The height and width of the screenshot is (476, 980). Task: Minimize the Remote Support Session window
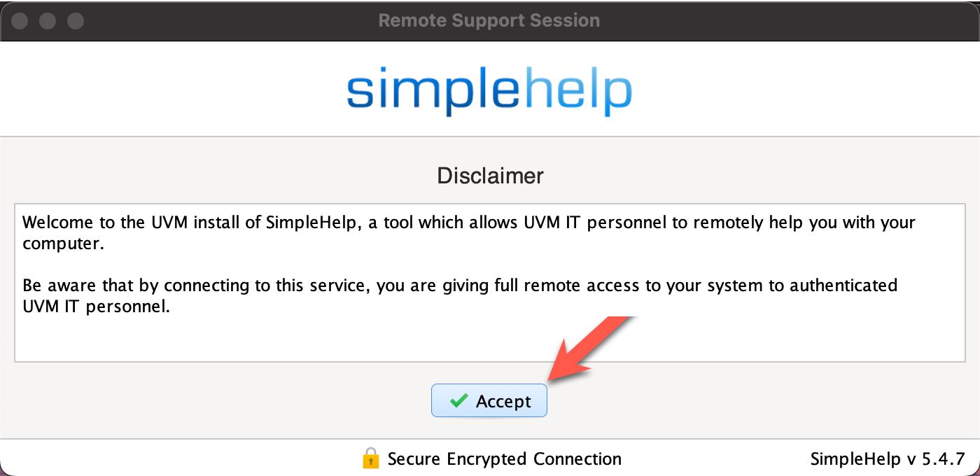[48, 21]
